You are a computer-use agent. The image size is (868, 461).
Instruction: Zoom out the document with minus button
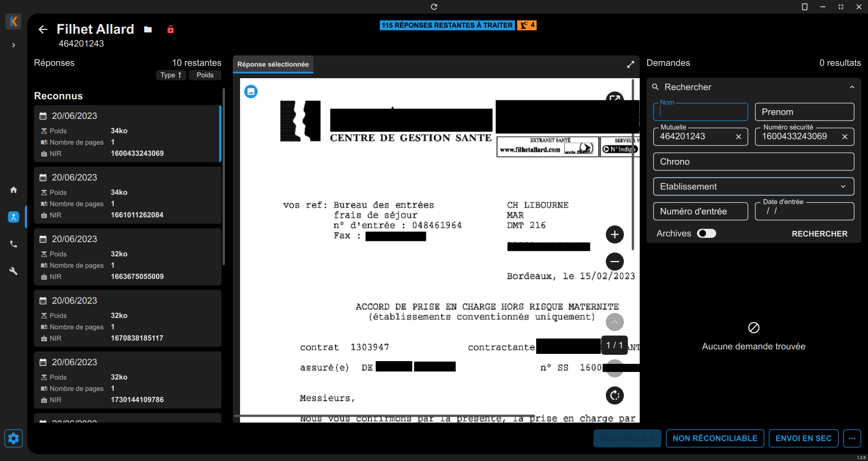click(x=614, y=261)
